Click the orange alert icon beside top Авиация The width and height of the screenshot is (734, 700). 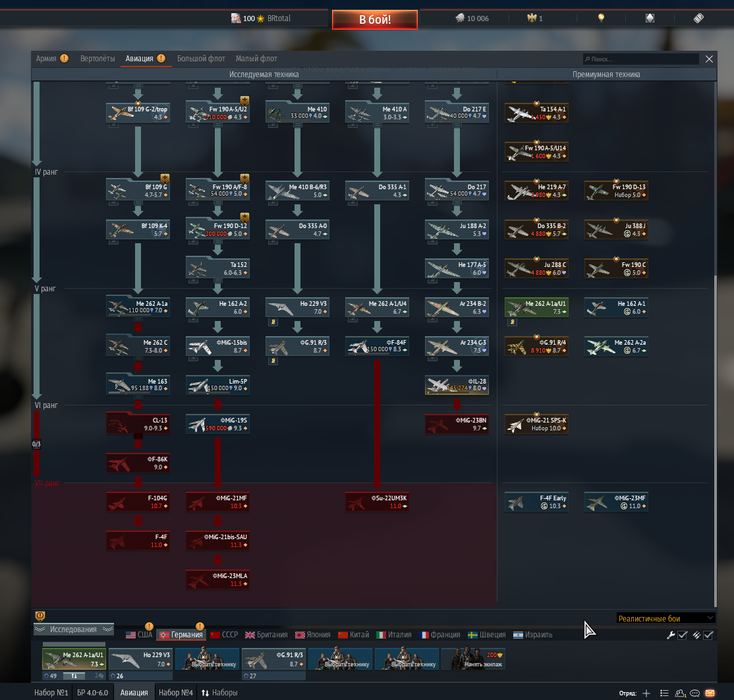[161, 58]
